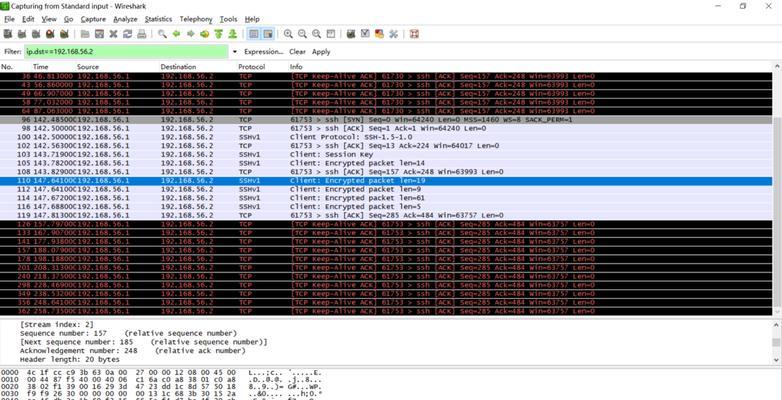Select Keep-Alive ACK packet 362

[x=386, y=311]
